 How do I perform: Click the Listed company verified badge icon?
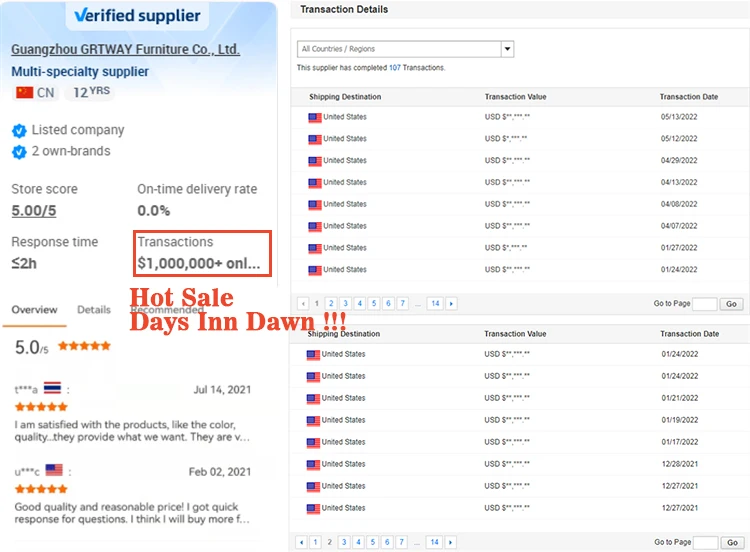click(x=19, y=131)
